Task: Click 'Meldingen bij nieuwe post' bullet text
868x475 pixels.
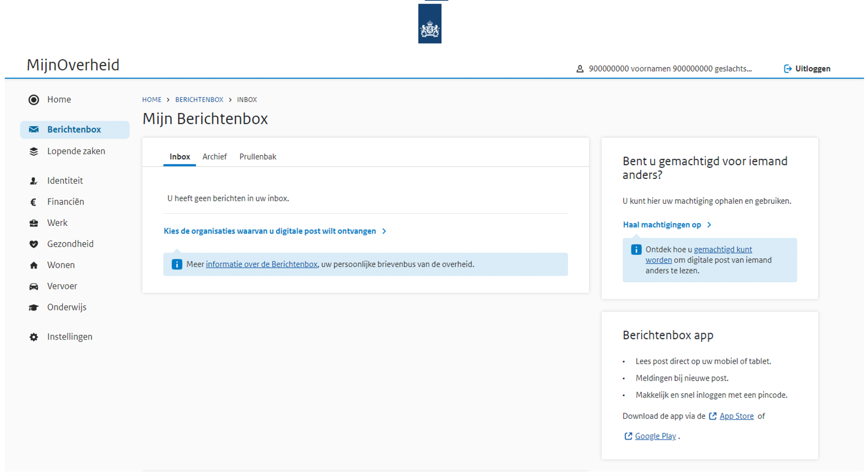Action: (x=682, y=378)
